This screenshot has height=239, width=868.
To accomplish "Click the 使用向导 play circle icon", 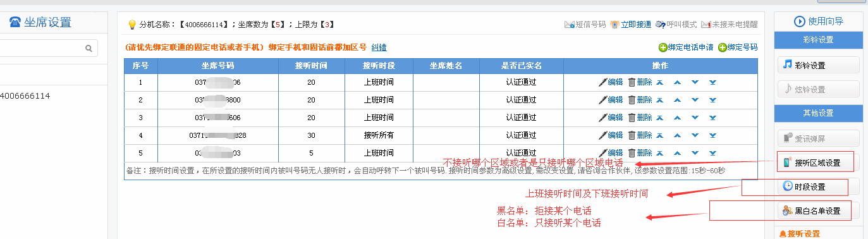I will (x=799, y=21).
